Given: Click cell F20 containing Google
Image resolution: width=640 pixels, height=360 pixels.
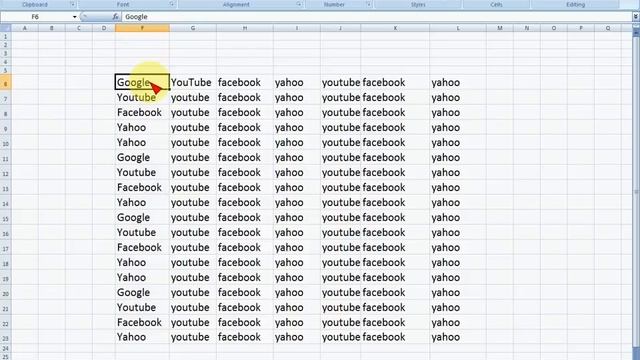Looking at the screenshot, I should coord(142,292).
